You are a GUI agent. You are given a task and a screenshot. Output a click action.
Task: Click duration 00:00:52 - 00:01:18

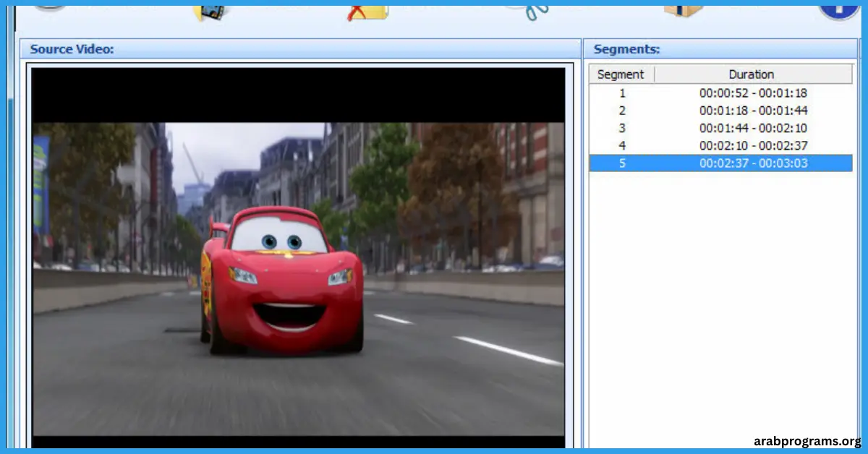point(753,93)
